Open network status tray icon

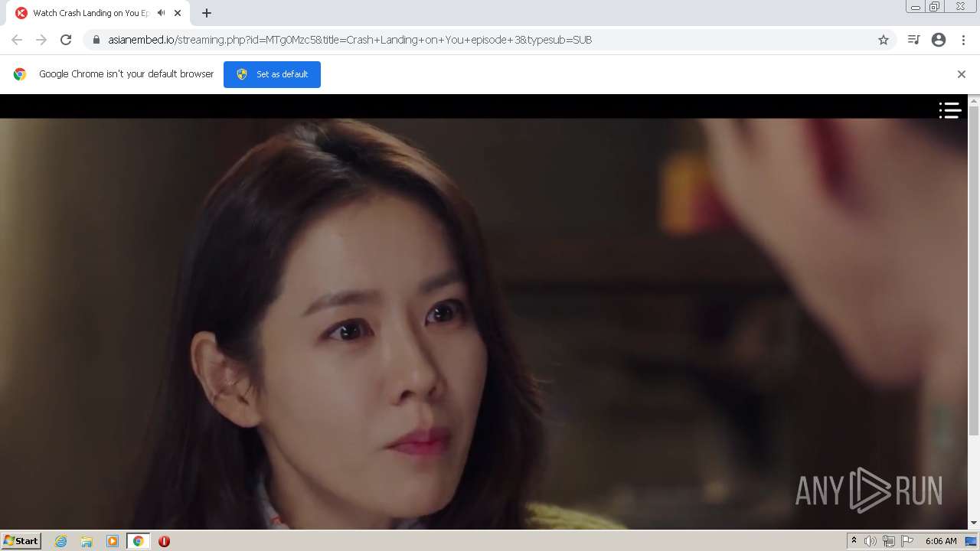(889, 541)
